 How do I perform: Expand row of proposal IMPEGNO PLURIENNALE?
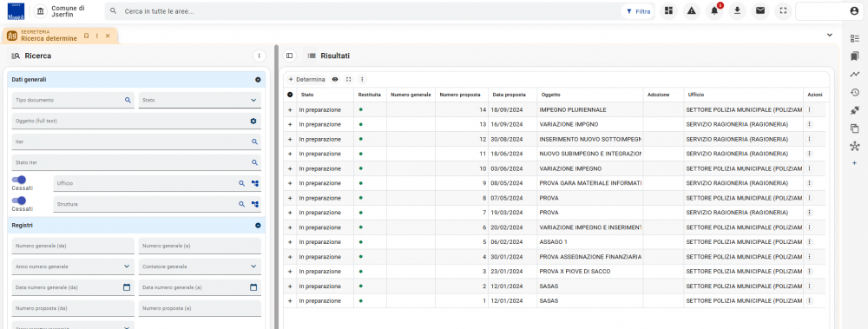[x=290, y=109]
